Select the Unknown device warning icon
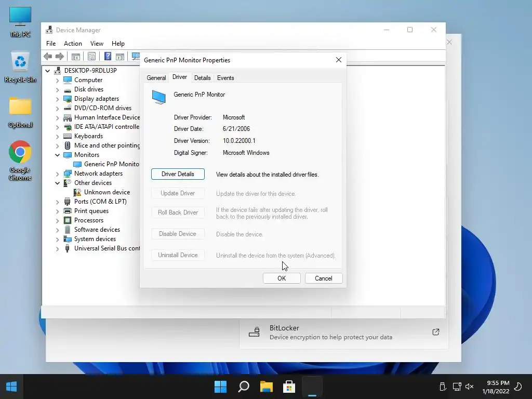 pos(77,192)
